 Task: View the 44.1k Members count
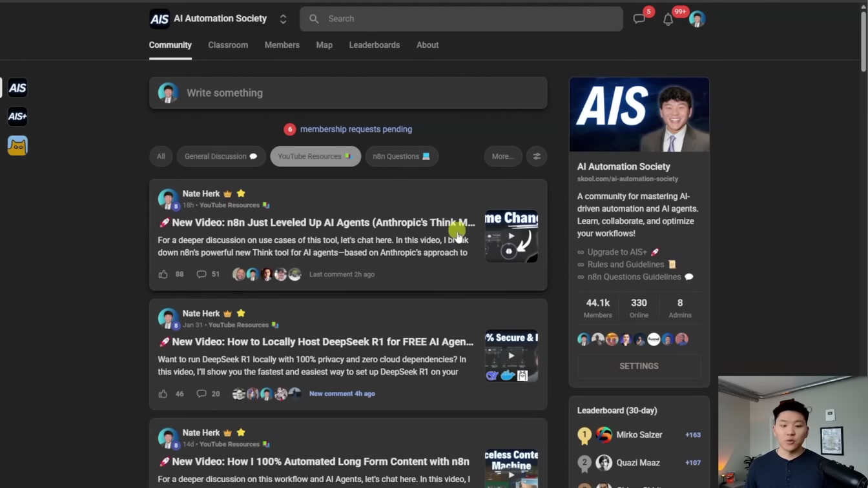click(597, 308)
